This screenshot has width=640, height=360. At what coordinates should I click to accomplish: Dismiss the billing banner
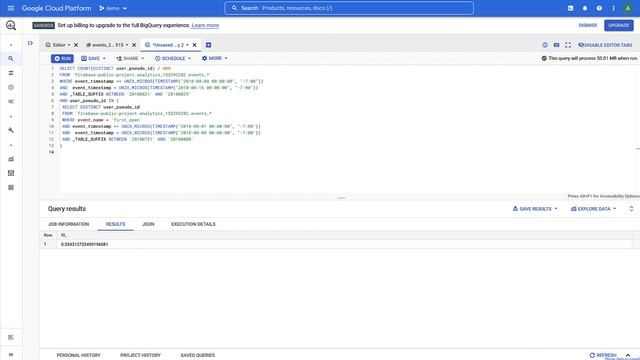tap(588, 25)
